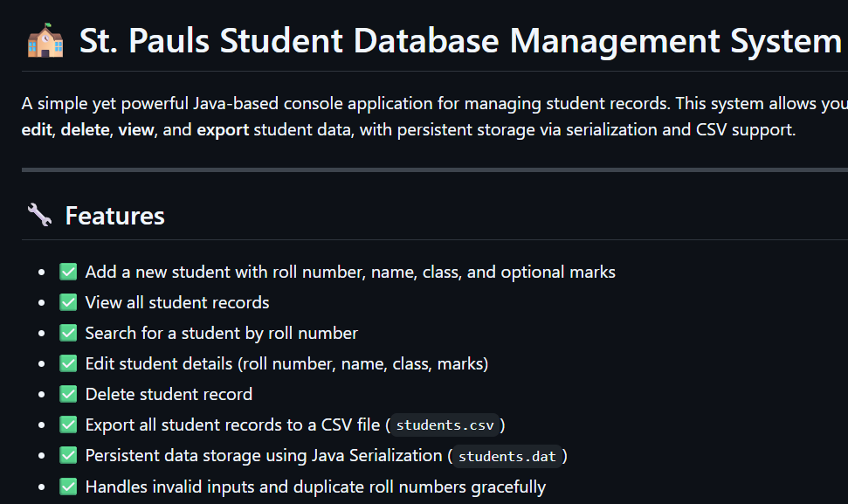Click the wrench icon beside Features
This screenshot has width=848, height=504.
39,215
